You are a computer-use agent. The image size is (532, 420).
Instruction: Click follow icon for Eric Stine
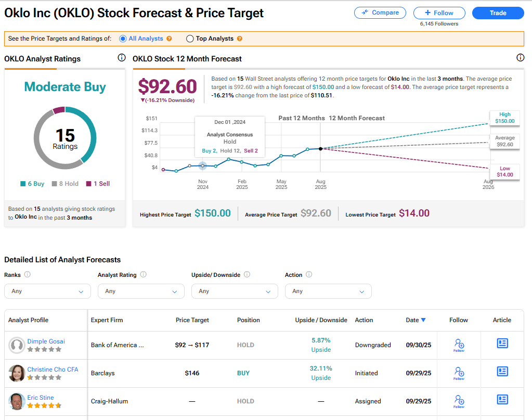point(459,400)
